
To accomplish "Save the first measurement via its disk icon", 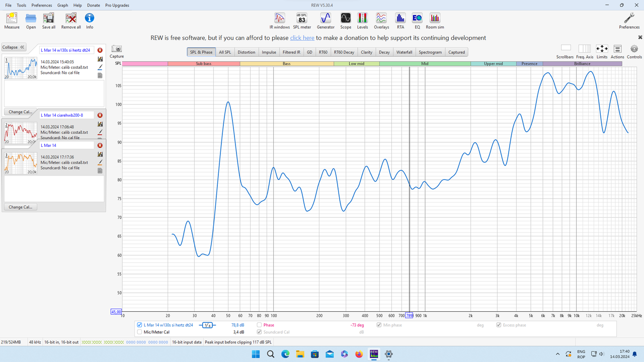I will 100,59.
